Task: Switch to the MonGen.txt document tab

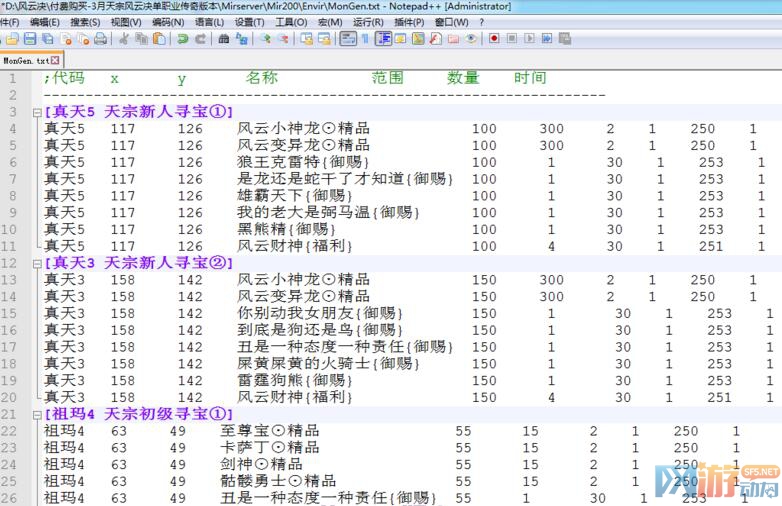Action: (25, 60)
